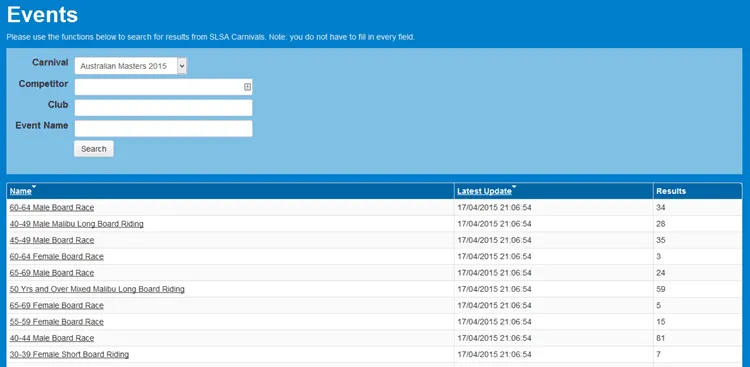Open 30-39 Female Short Board Riding event
Viewport: 750px width, 367px height.
pyautogui.click(x=69, y=355)
